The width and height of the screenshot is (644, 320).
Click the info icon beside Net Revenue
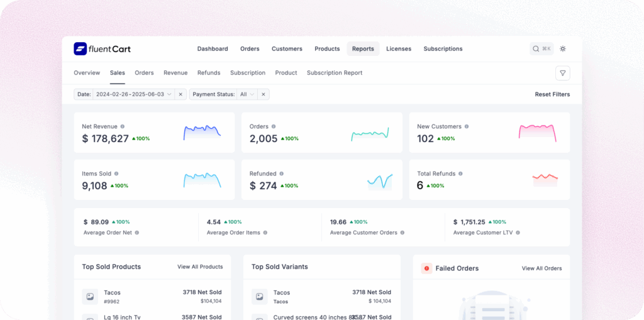click(123, 126)
